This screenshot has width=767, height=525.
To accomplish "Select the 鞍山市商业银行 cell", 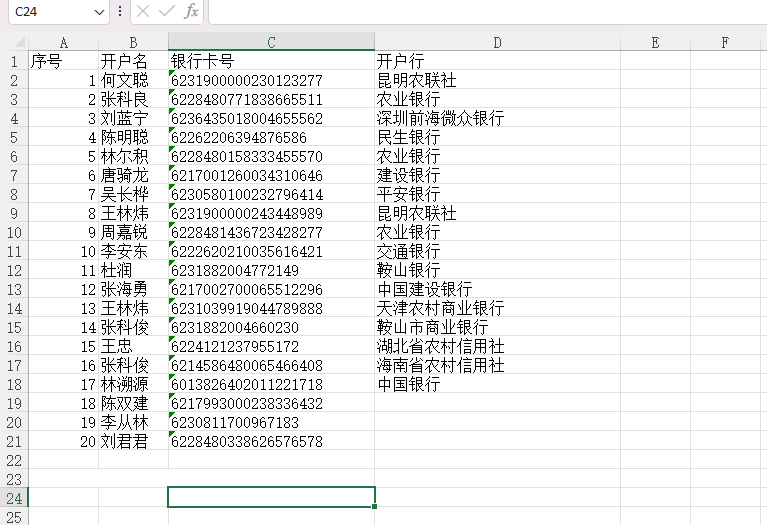I will 497,327.
